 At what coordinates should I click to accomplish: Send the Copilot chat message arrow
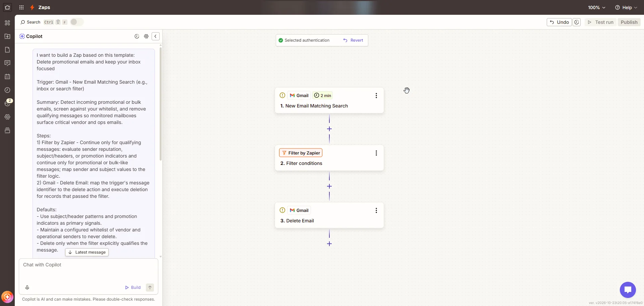coord(150,288)
